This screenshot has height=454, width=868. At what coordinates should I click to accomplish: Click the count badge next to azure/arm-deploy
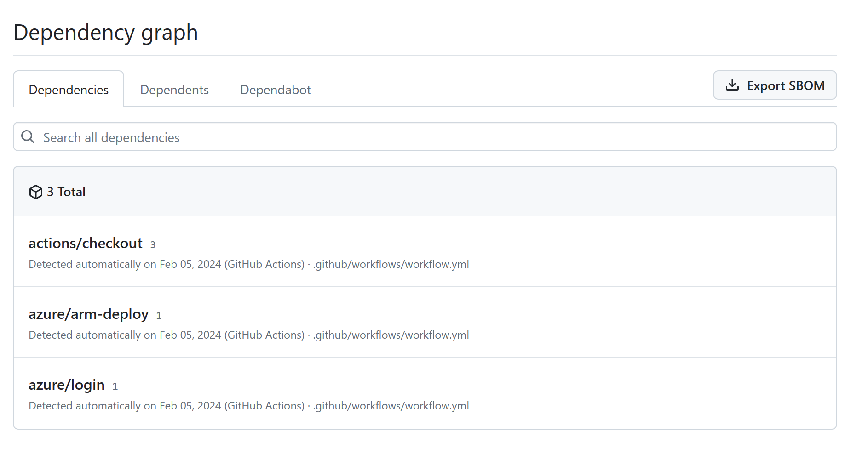pos(158,316)
